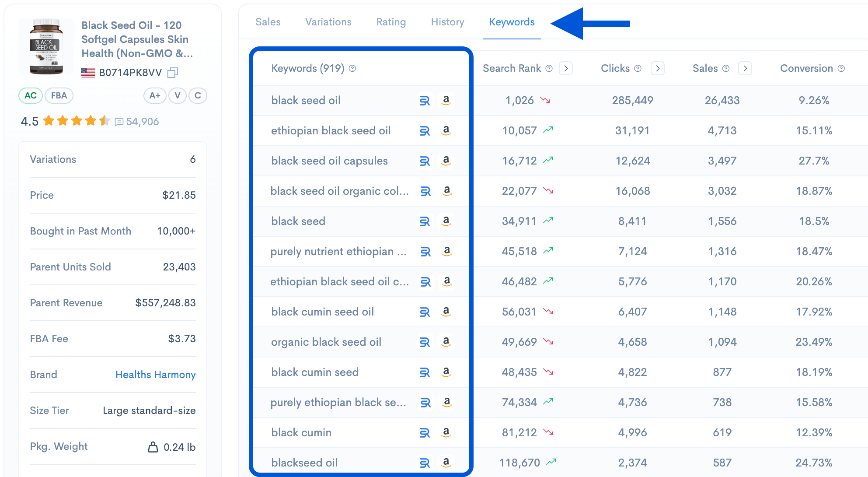The height and width of the screenshot is (477, 868).
Task: Click info icon beside Conversion header
Action: point(841,69)
